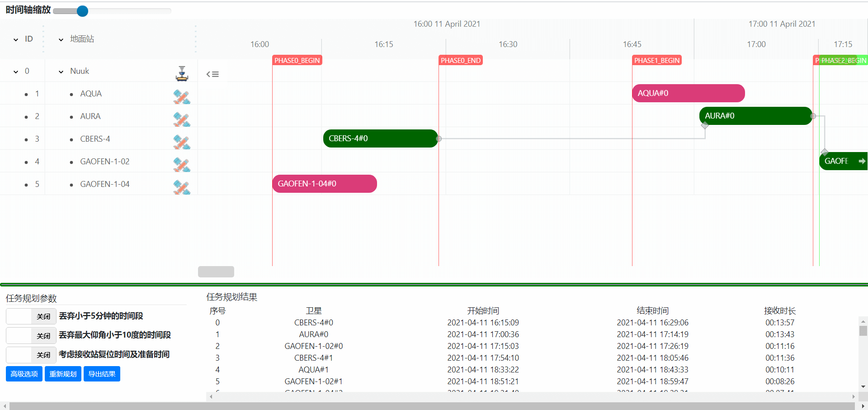This screenshot has width=868, height=410.
Task: Toggle discard max elevation under 10 degrees
Action: pos(31,335)
